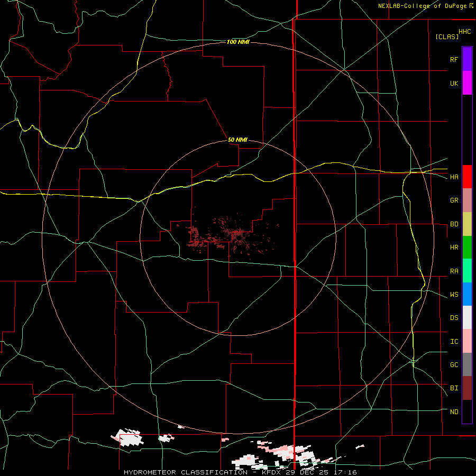The image size is (476, 476).
Task: Click the HR green legend swatch
Action: click(x=467, y=248)
